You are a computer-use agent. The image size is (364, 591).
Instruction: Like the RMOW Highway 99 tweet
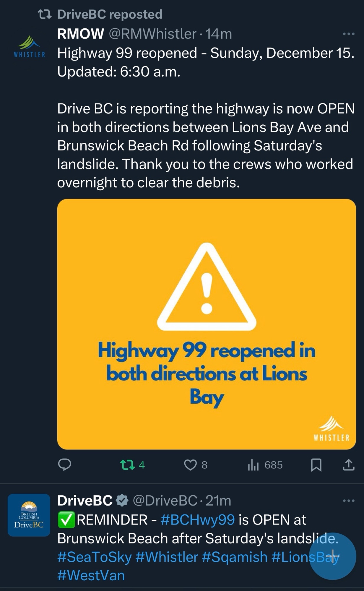[x=190, y=465]
